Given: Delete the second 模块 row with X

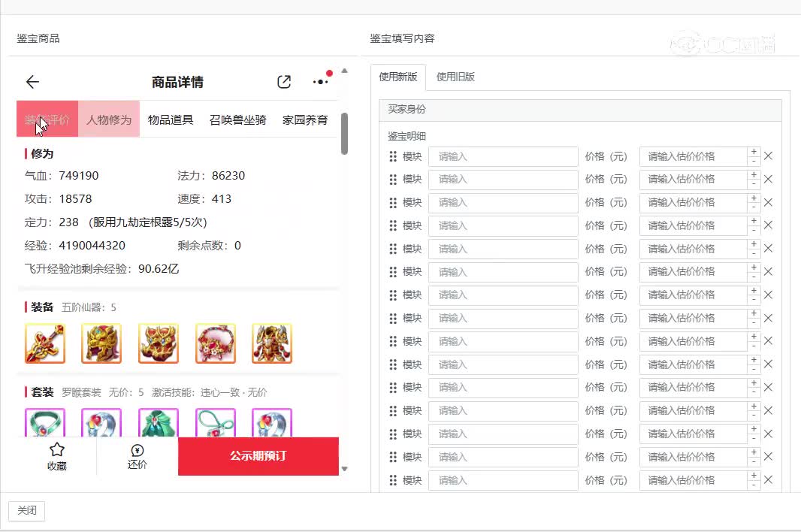Looking at the screenshot, I should click(x=768, y=180).
